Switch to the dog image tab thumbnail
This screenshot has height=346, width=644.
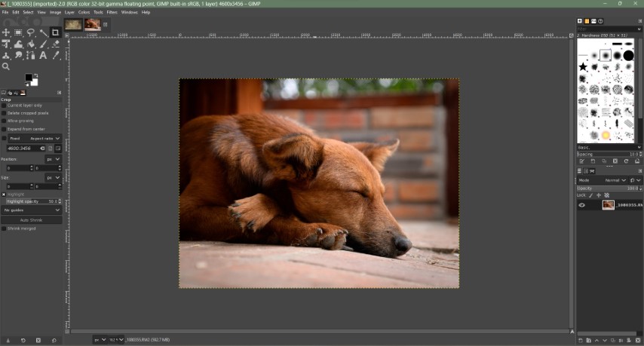[x=93, y=25]
